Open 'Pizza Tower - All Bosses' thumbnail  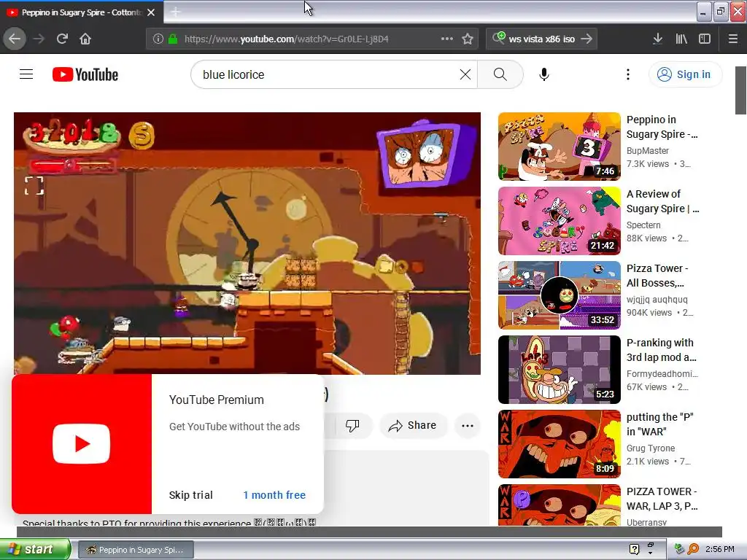[x=560, y=295]
